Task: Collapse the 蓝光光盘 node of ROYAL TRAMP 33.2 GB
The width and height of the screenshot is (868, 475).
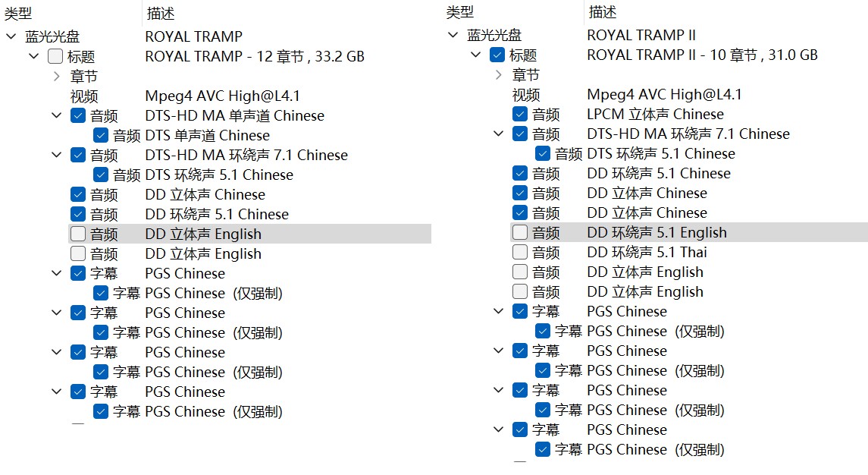Action: tap(11, 36)
